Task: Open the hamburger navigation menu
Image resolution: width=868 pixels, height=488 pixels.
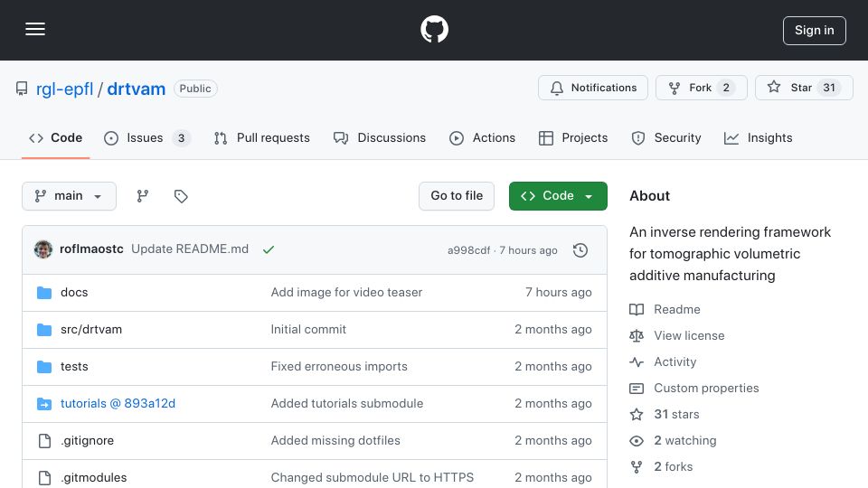Action: [35, 29]
